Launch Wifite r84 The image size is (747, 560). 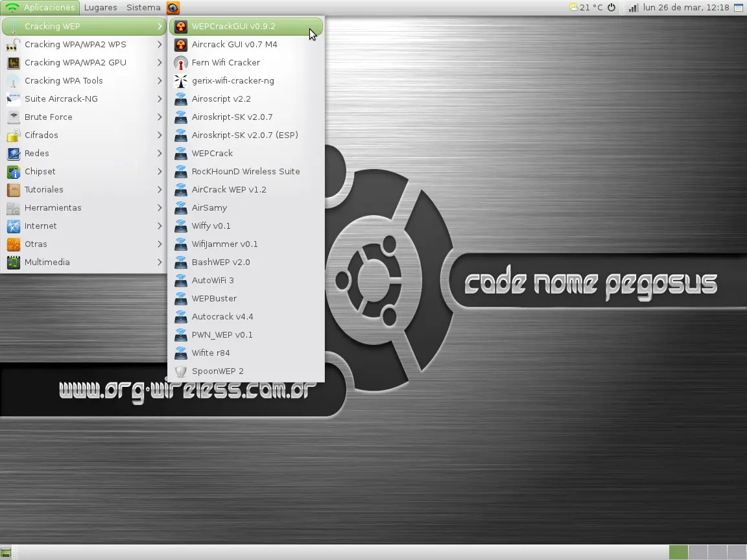click(246, 353)
